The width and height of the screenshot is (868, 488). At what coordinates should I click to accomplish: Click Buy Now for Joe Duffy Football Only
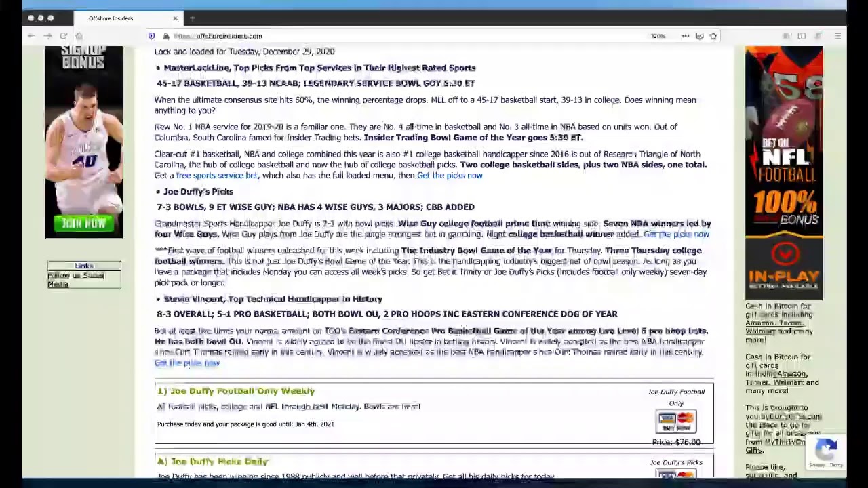[x=676, y=422]
